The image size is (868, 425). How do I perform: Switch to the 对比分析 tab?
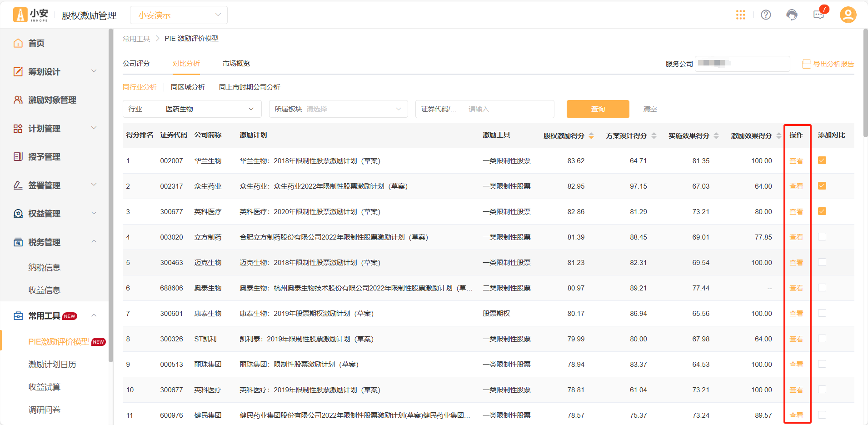(x=186, y=64)
